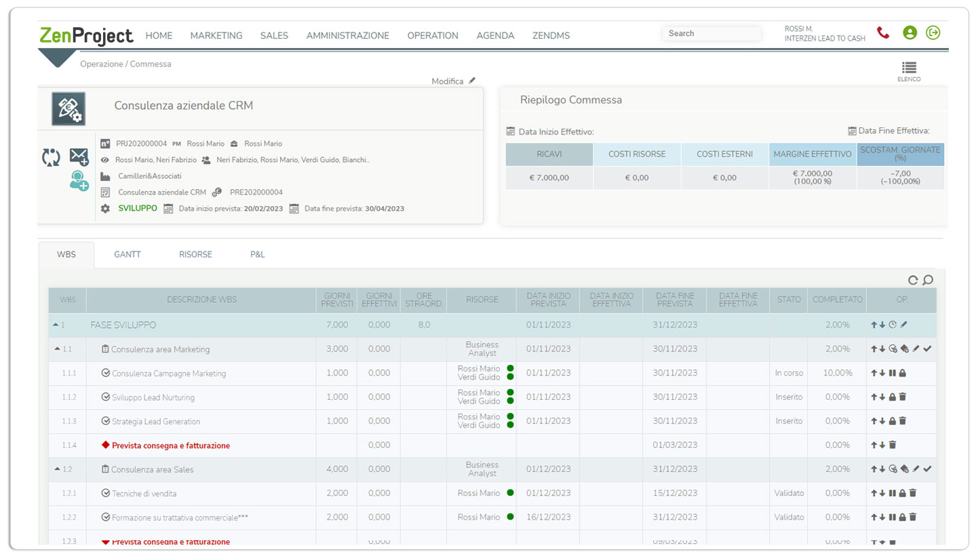The image size is (980, 557).
Task: Click the In corso status cell
Action: point(789,373)
